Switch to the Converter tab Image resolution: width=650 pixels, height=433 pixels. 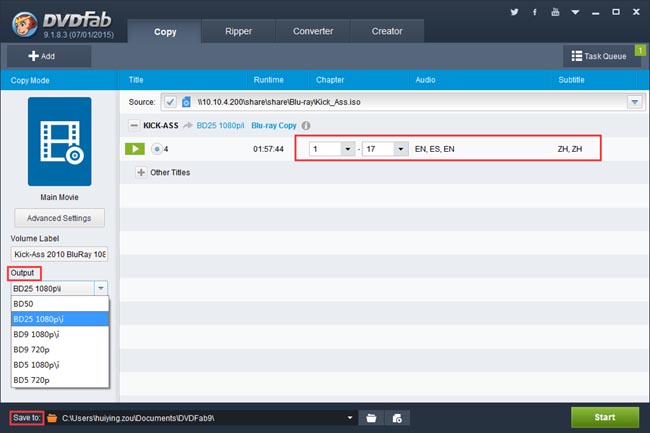point(313,31)
